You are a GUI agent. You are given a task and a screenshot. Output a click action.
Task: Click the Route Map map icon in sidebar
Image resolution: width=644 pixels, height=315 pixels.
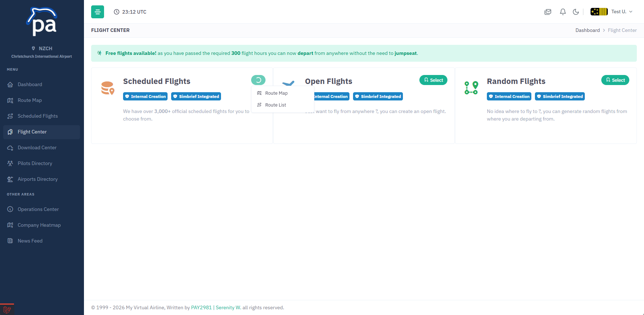pos(10,100)
